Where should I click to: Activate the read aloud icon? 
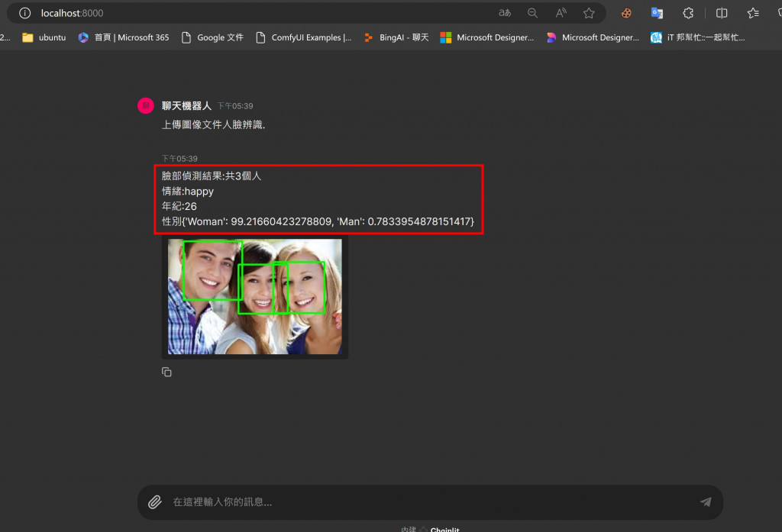pyautogui.click(x=561, y=13)
